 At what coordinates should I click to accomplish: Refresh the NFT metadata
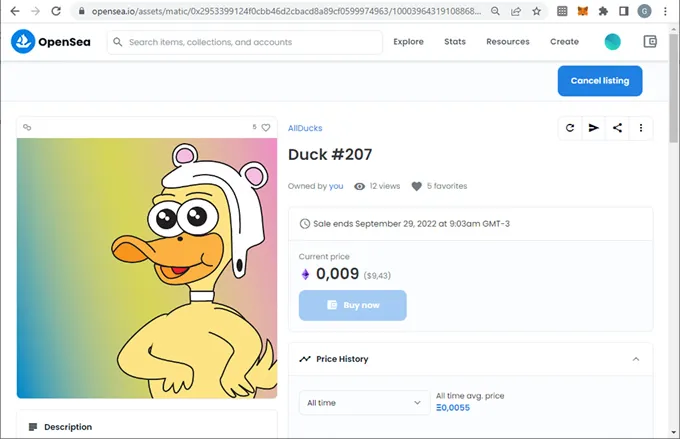coord(570,128)
